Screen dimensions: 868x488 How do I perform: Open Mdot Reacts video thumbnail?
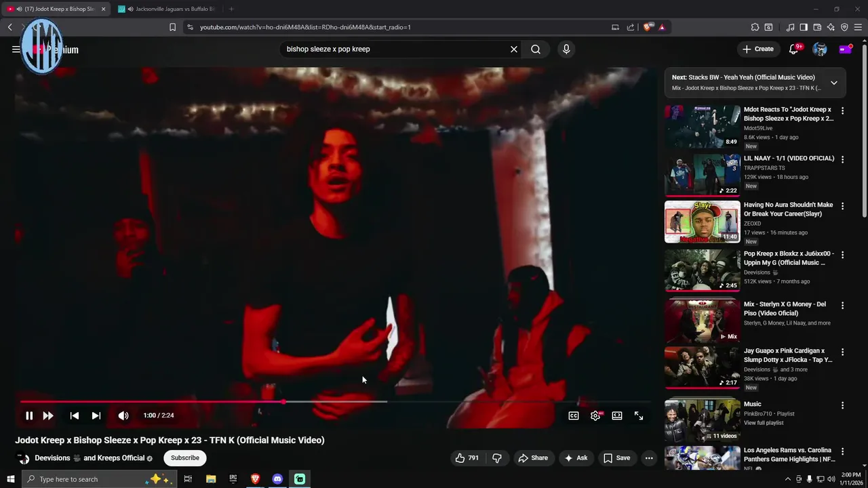(703, 126)
